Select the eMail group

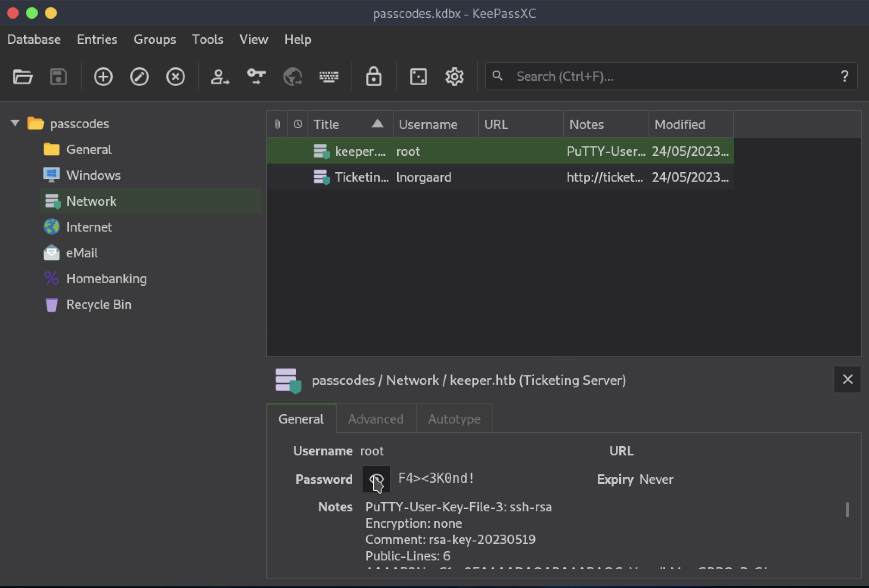point(82,253)
